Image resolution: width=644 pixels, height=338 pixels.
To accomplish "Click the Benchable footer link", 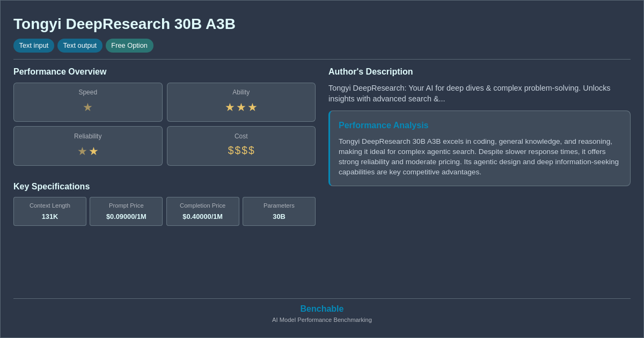I will (321, 308).
